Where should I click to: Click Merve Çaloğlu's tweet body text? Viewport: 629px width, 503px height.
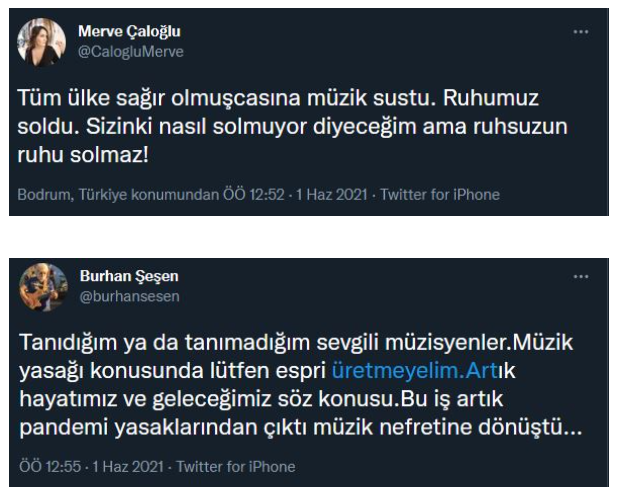pyautogui.click(x=300, y=129)
